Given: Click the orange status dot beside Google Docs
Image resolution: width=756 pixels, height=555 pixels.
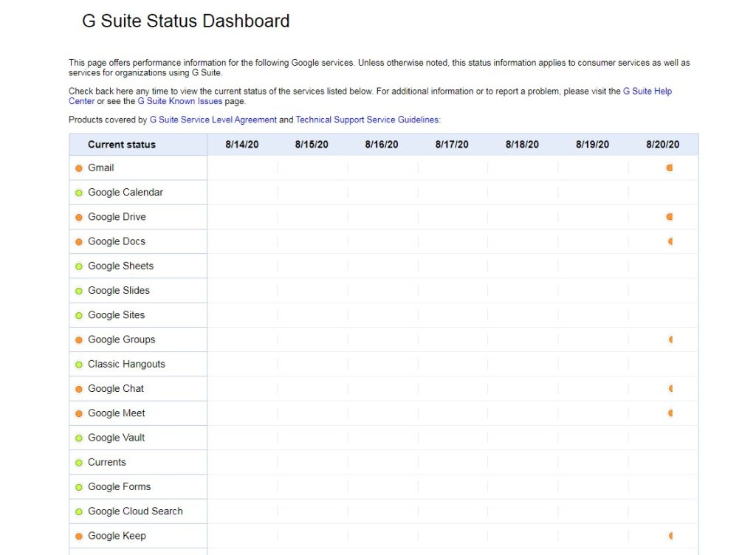Looking at the screenshot, I should 78,241.
